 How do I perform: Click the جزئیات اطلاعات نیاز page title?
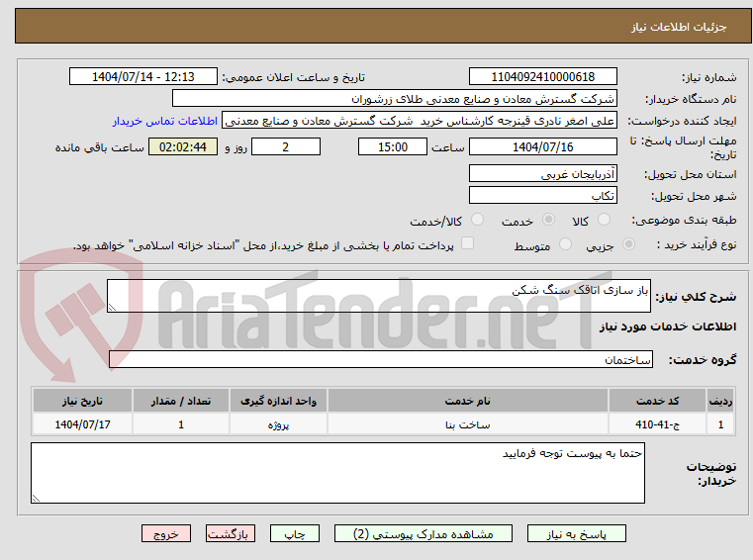click(679, 27)
